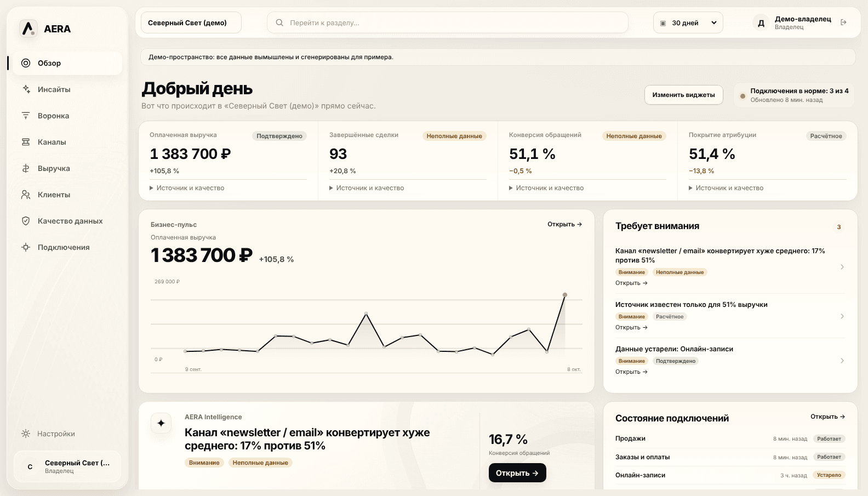
Task: Click the Качество данных shield icon
Action: (26, 221)
